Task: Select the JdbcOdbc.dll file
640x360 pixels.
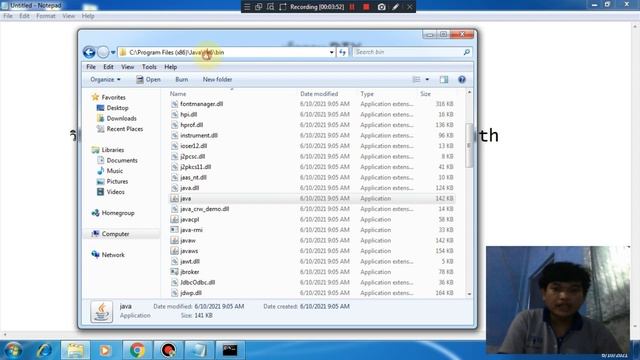Action: tap(198, 282)
